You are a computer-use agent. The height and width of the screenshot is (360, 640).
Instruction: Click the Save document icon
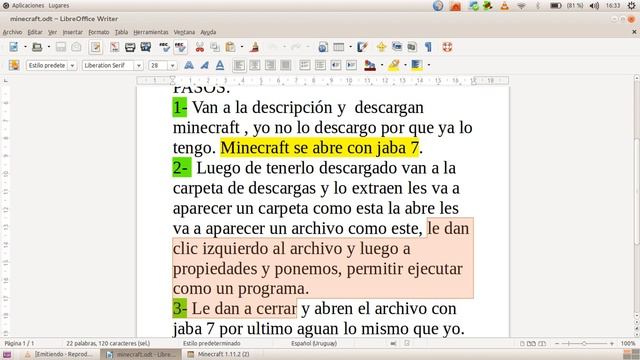tap(61, 47)
